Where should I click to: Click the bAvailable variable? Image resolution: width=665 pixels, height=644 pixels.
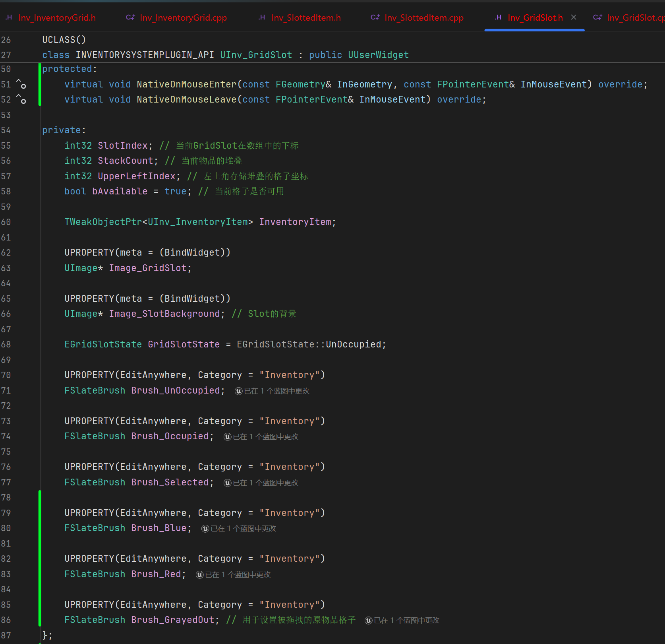(x=120, y=191)
